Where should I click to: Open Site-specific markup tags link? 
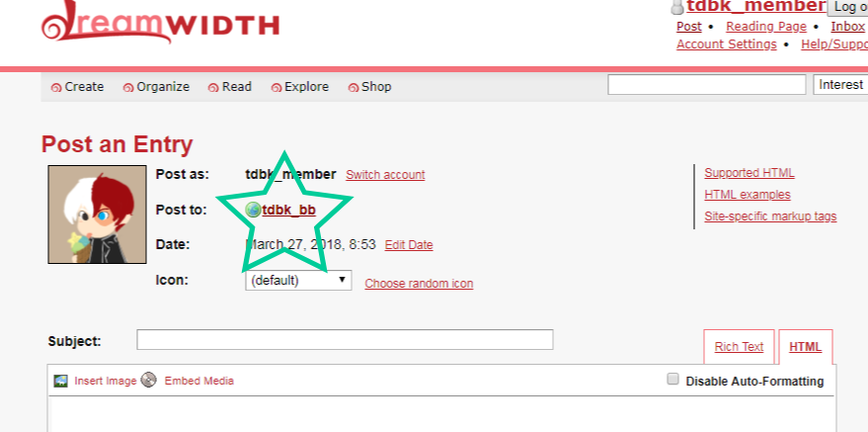pyautogui.click(x=770, y=216)
